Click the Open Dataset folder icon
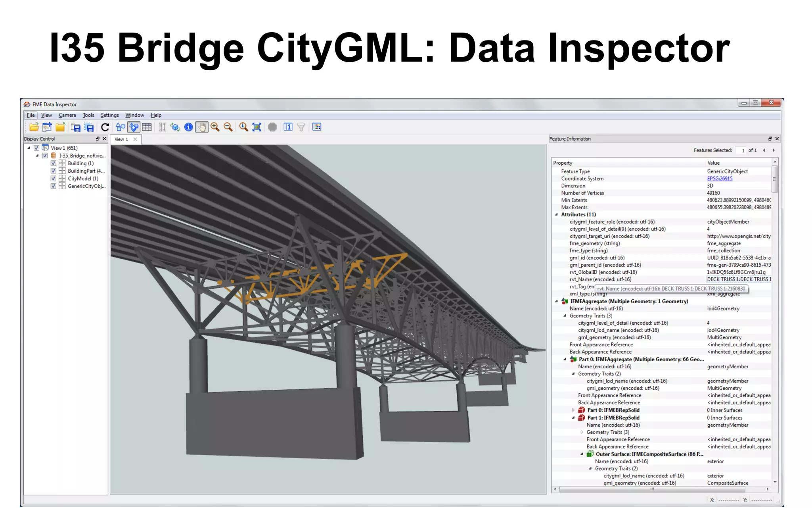 pos(34,127)
